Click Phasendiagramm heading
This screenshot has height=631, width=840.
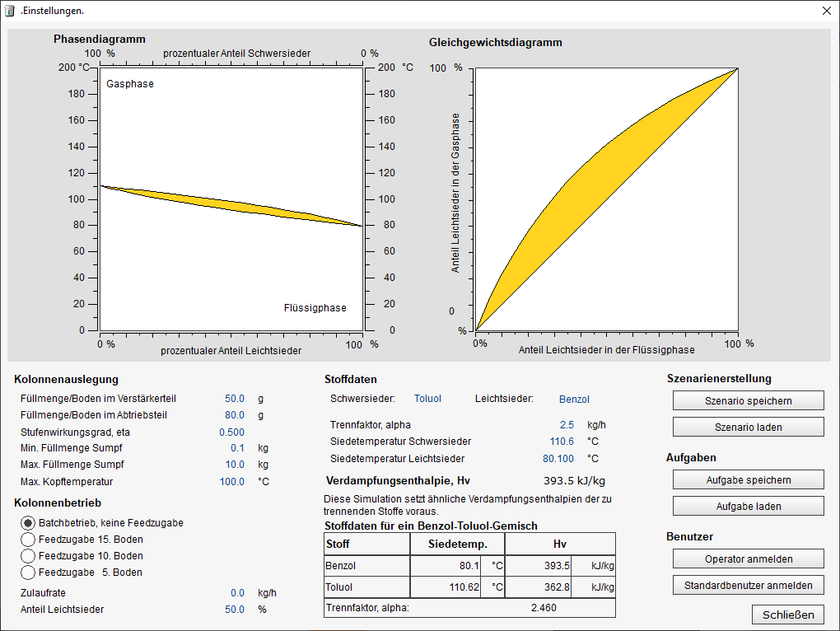99,39
